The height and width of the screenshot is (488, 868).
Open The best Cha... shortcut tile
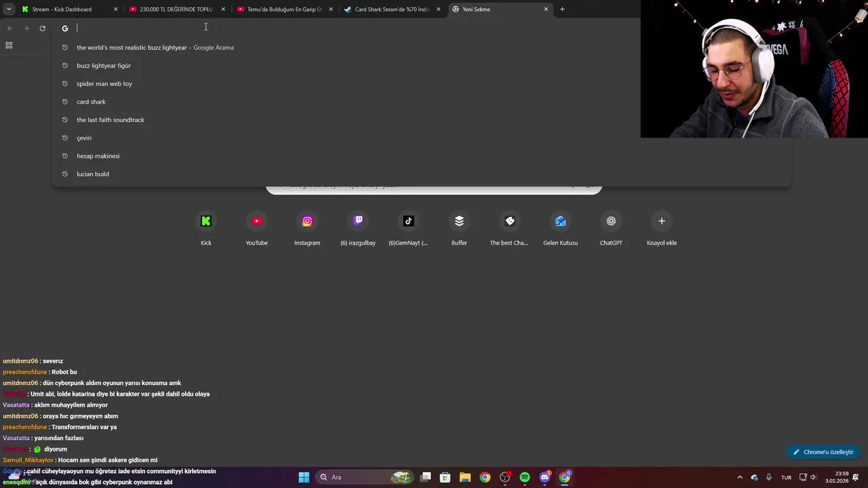[509, 229]
